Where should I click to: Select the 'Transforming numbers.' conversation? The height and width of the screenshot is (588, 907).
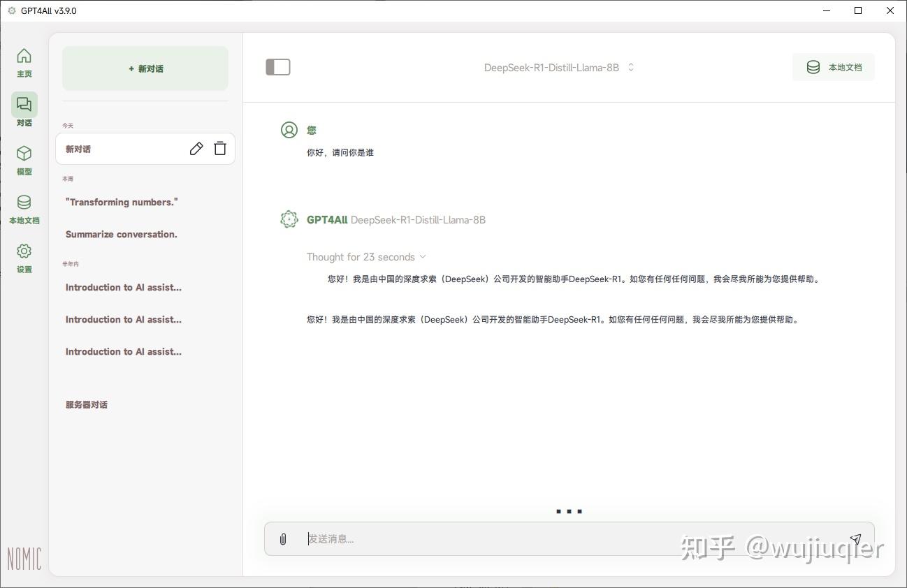pyautogui.click(x=122, y=202)
